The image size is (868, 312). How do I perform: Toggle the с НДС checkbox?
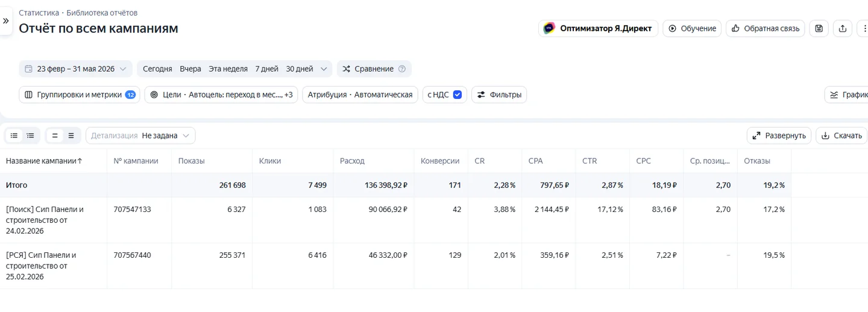(457, 95)
